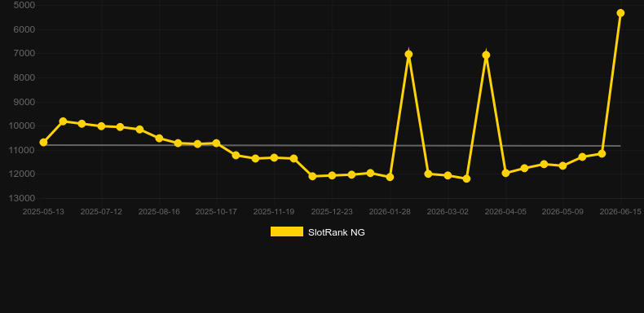Click the x-axis date 2025-10-17

pos(216,212)
